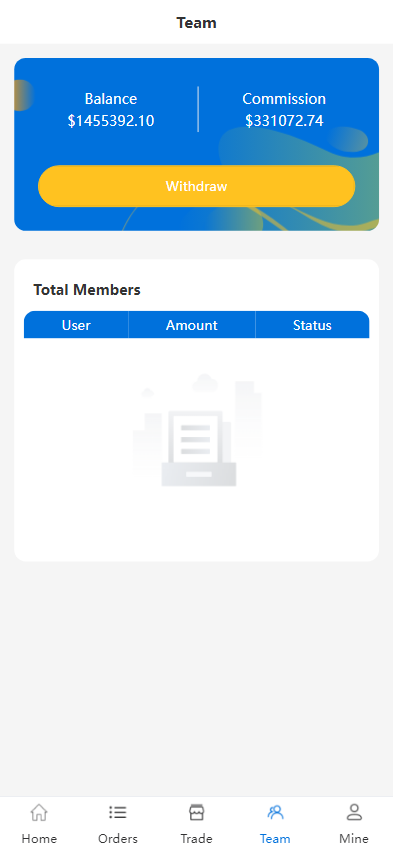This screenshot has height=851, width=393.
Task: Select the Amount column header
Action: coord(192,325)
